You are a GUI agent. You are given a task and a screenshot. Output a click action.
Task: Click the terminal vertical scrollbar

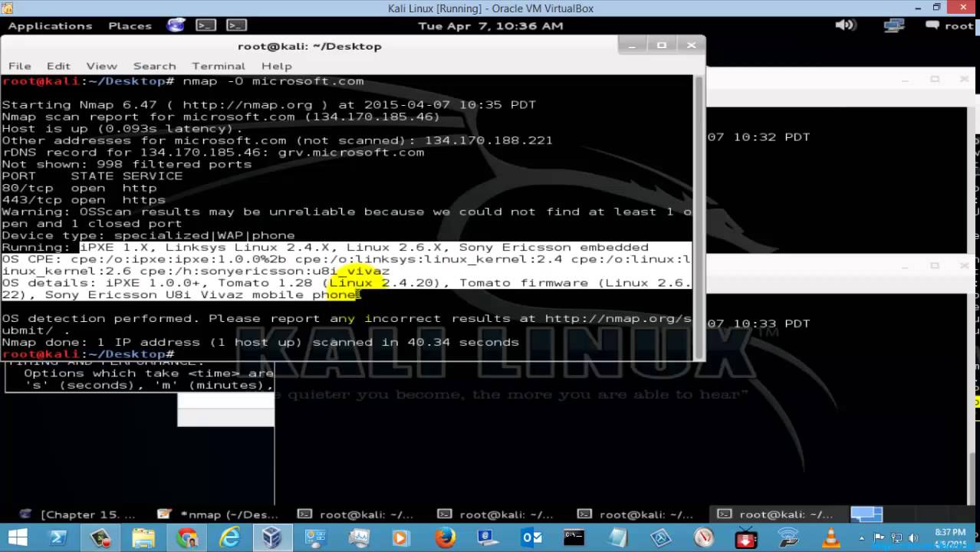click(x=699, y=217)
